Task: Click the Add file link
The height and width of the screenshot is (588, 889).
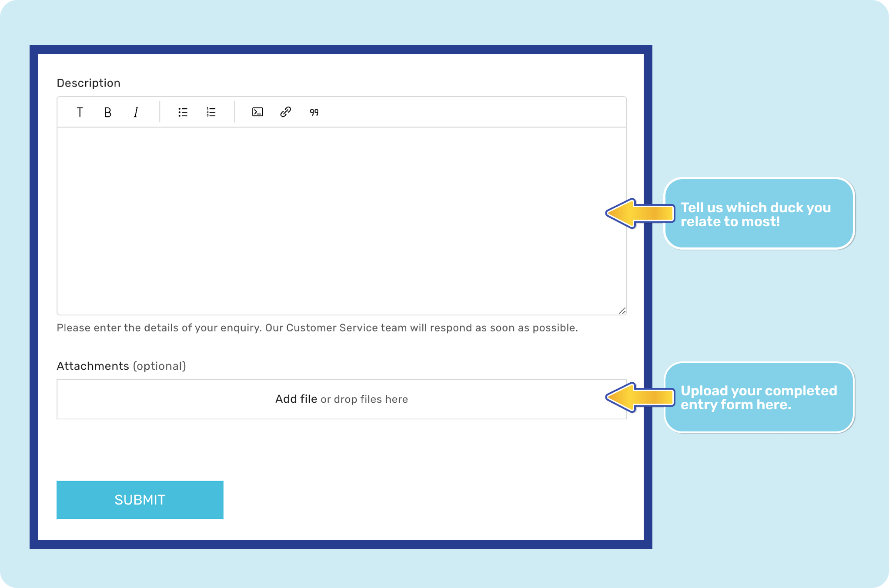Action: (x=296, y=399)
